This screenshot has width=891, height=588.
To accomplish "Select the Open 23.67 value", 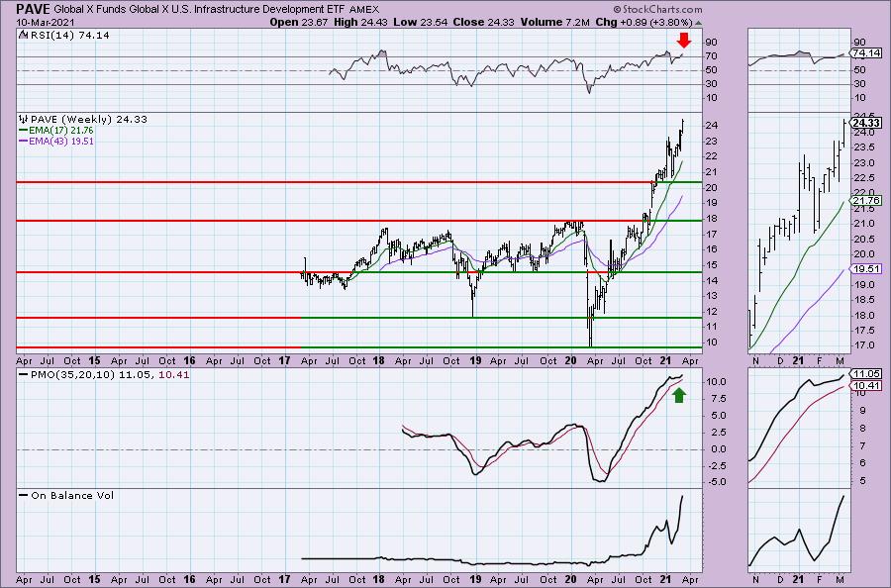I will pos(297,22).
